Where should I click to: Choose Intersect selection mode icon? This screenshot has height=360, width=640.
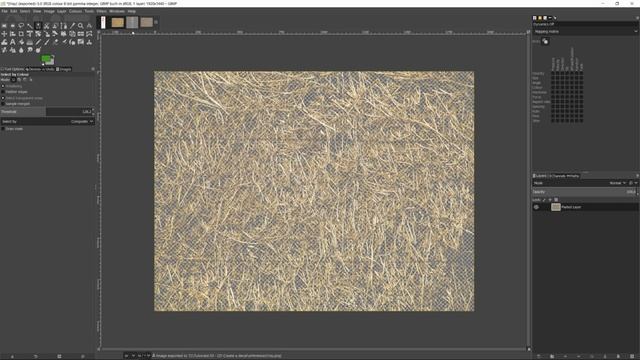coord(31,80)
